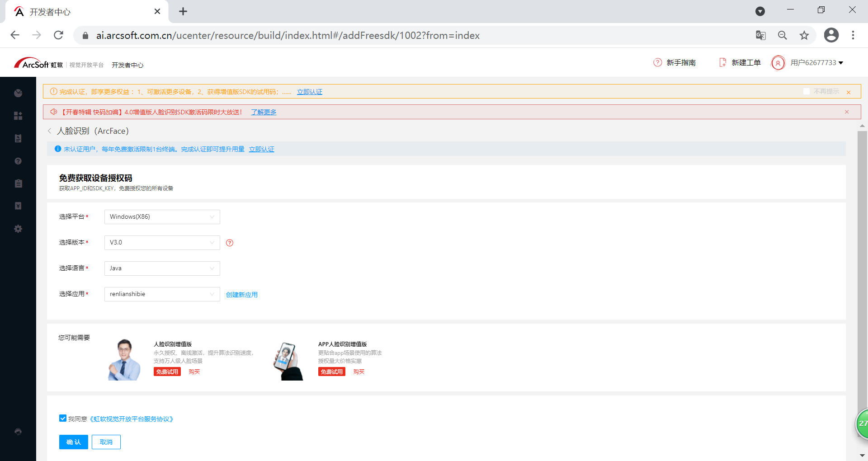Dismiss the promotional banner with its close icon
The height and width of the screenshot is (461, 868).
(x=847, y=112)
